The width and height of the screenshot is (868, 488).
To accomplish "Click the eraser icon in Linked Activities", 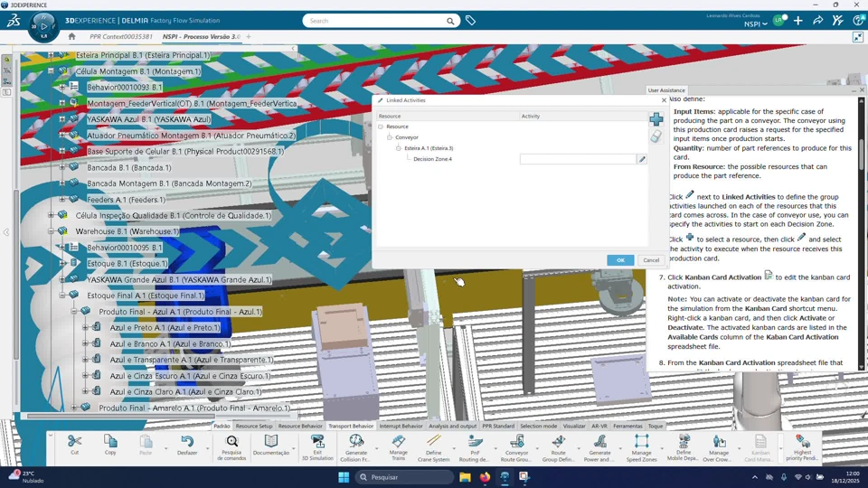I will click(x=656, y=136).
